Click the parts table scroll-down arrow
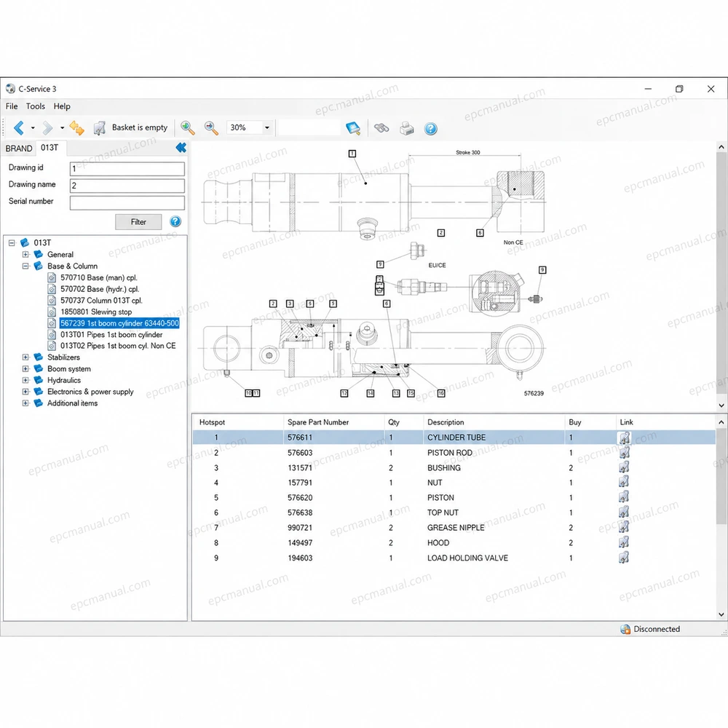 coord(721,614)
